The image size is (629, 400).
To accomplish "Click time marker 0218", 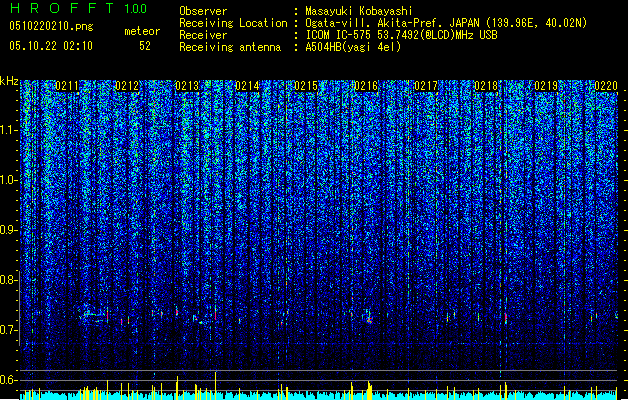I will [x=486, y=86].
